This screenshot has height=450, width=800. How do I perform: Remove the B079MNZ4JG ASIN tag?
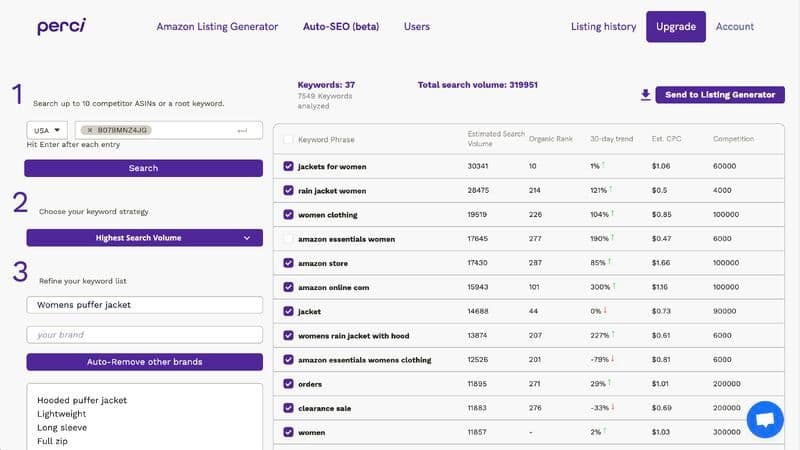(x=90, y=131)
